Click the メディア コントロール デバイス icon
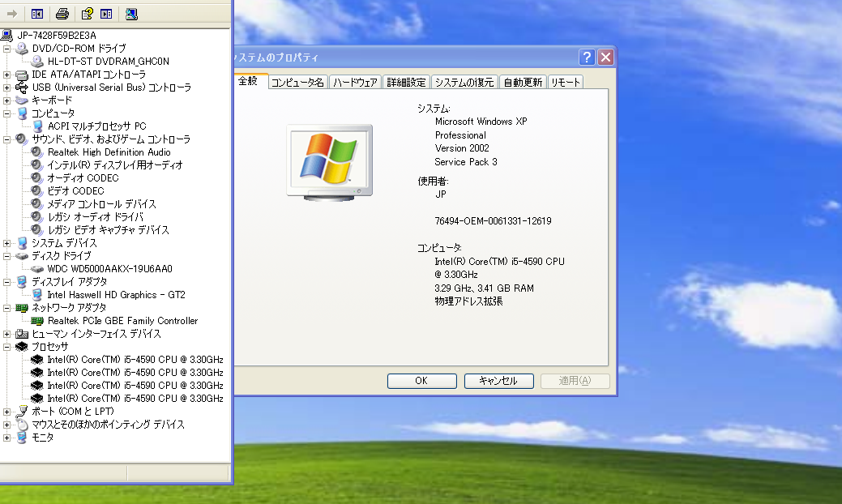 (x=36, y=204)
